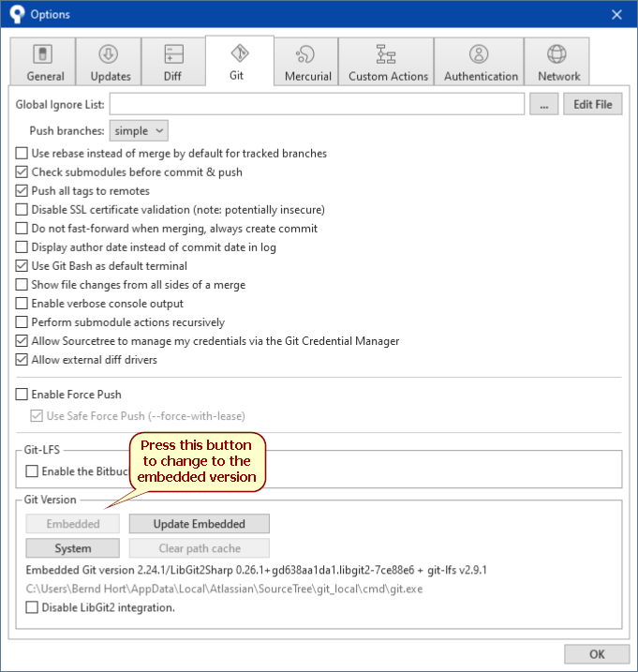Image resolution: width=638 pixels, height=672 pixels.
Task: Click the git.exe path text
Action: tap(224, 590)
